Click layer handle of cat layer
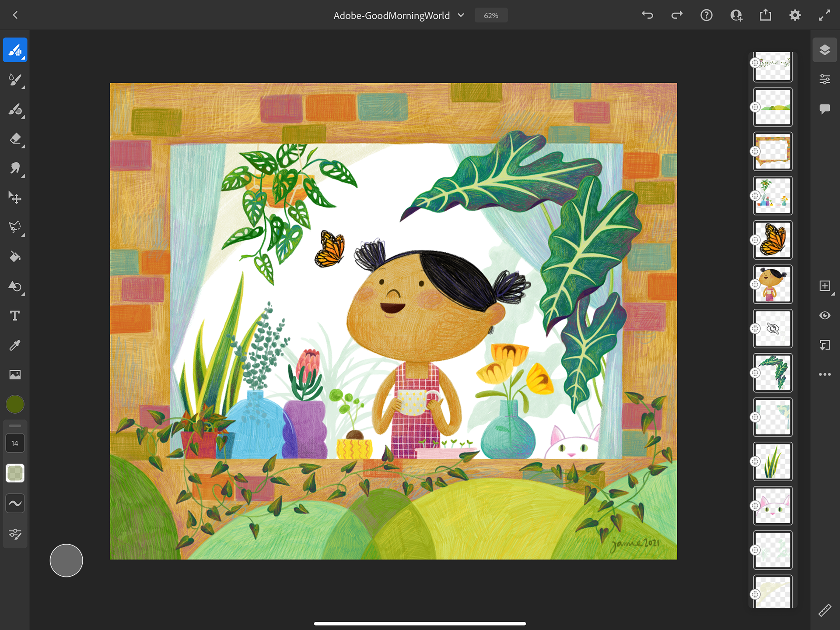The image size is (840, 630). point(755,506)
